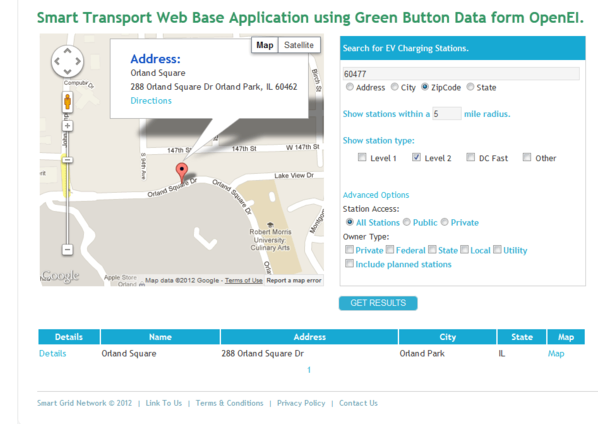615x424 pixels.
Task: Check Include planned stations checkbox
Action: pyautogui.click(x=349, y=263)
